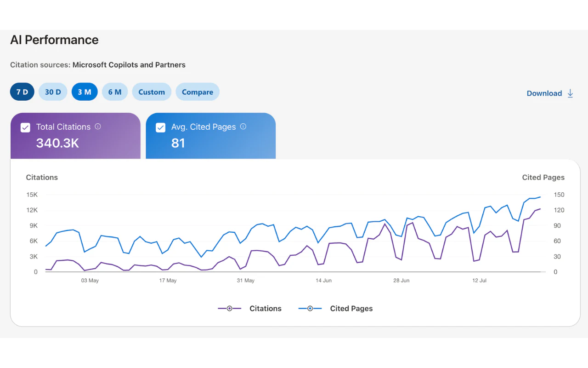The width and height of the screenshot is (588, 368).
Task: Select the 7 D time range
Action: click(22, 92)
